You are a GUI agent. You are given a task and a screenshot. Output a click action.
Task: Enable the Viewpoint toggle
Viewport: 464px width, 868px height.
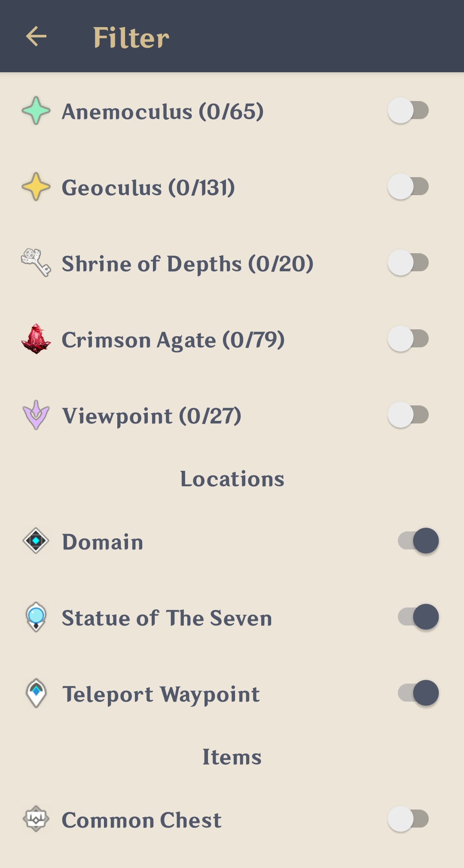point(408,415)
